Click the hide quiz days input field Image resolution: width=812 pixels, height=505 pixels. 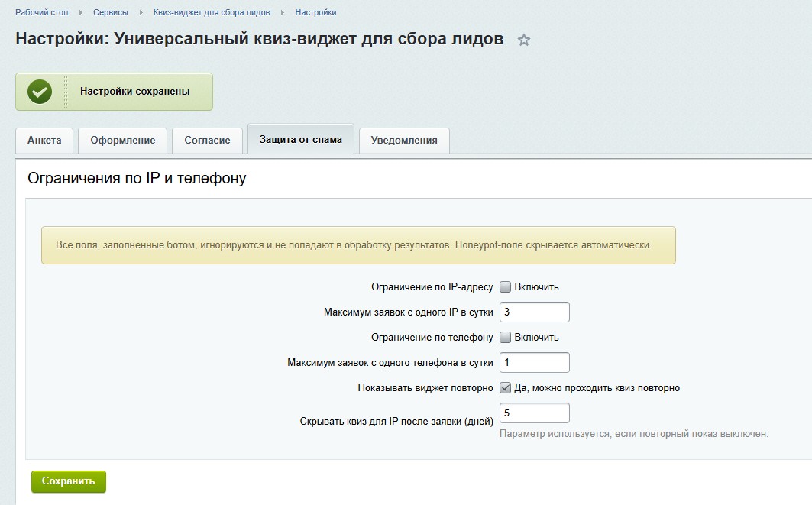[535, 413]
